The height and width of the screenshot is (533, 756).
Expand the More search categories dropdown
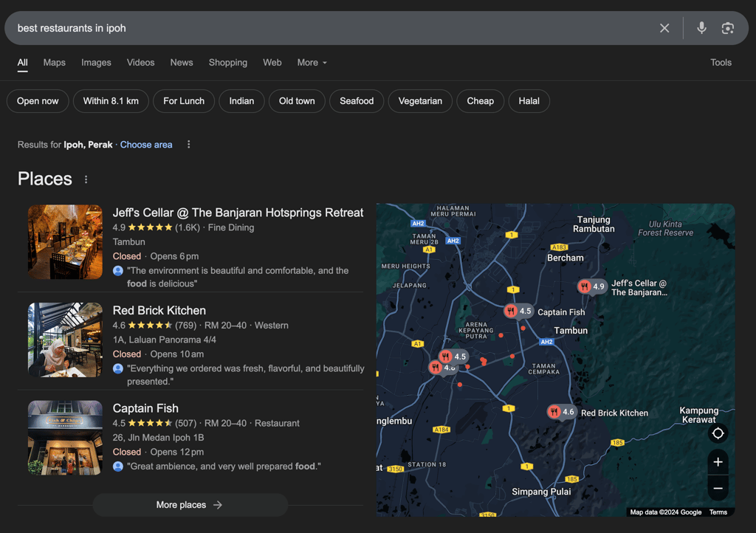312,63
